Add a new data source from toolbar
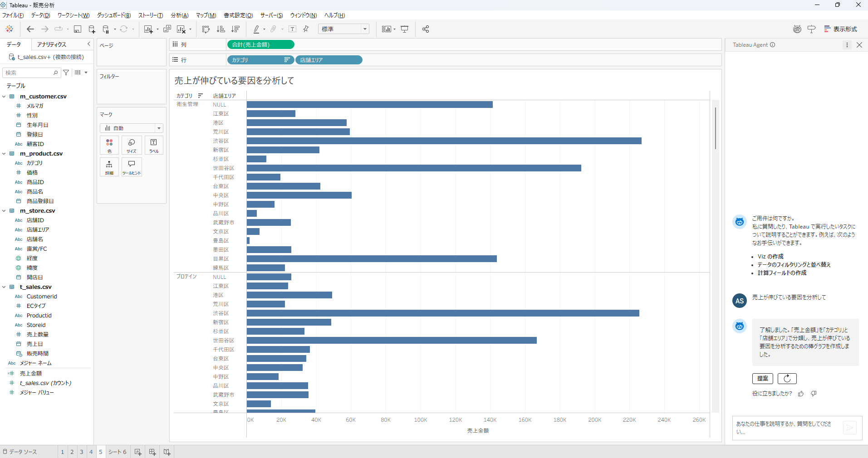The height and width of the screenshot is (458, 868). 92,29
